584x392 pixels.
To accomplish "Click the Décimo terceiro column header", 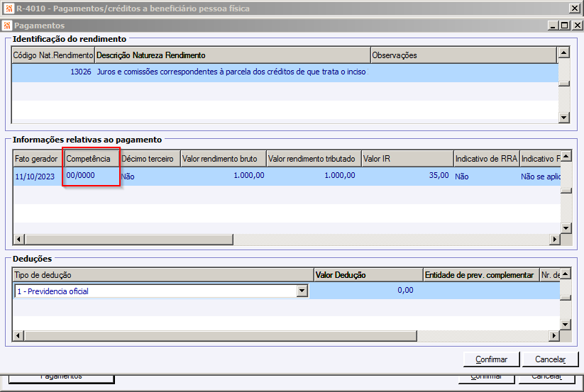I will point(150,159).
